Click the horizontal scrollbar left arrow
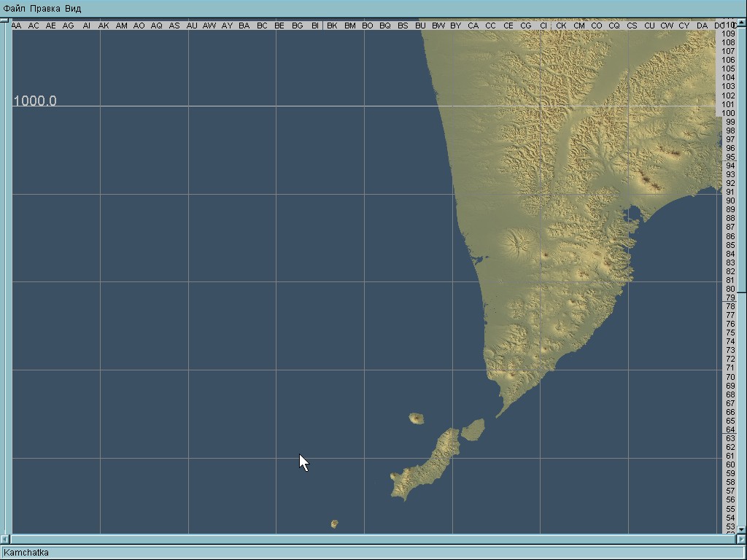This screenshot has width=747, height=560. 5,539
